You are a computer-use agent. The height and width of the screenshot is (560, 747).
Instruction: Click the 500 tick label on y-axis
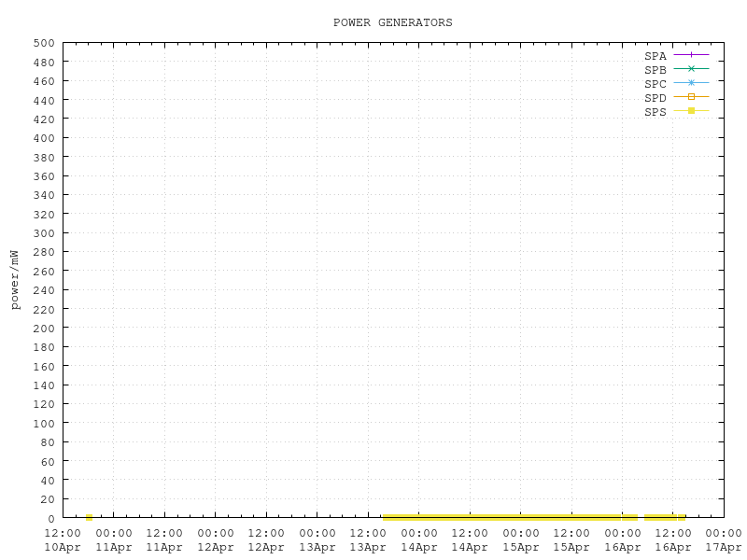(x=44, y=43)
